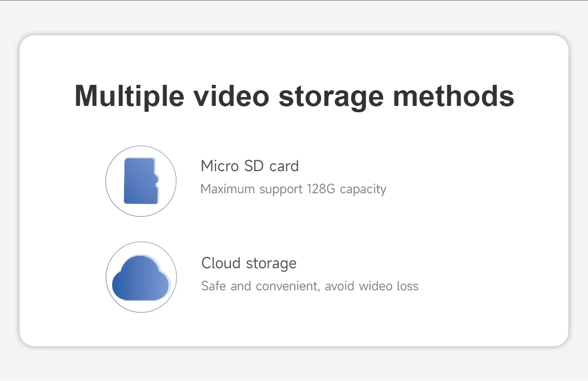588x381 pixels.
Task: Click the word "Multiple" in the heading
Action: pos(129,96)
